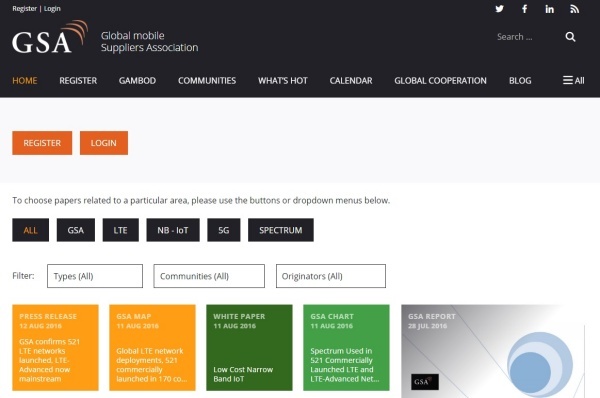The image size is (600, 398).
Task: Expand the Types (All) dropdown
Action: 95,276
